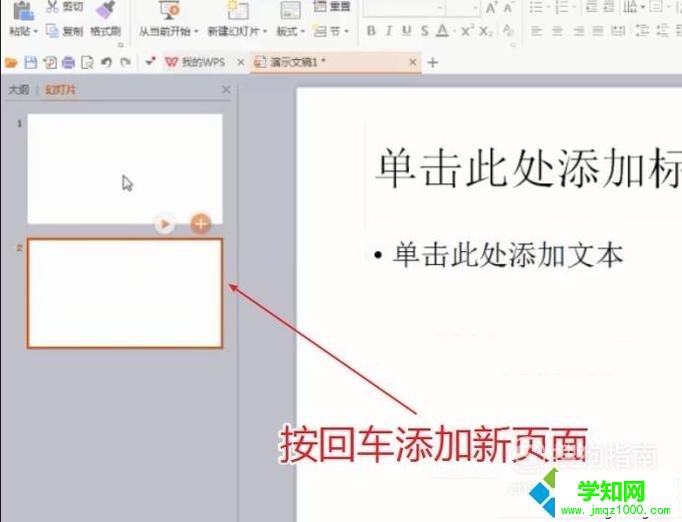
Task: Click the Print Preview icon
Action: point(87,63)
